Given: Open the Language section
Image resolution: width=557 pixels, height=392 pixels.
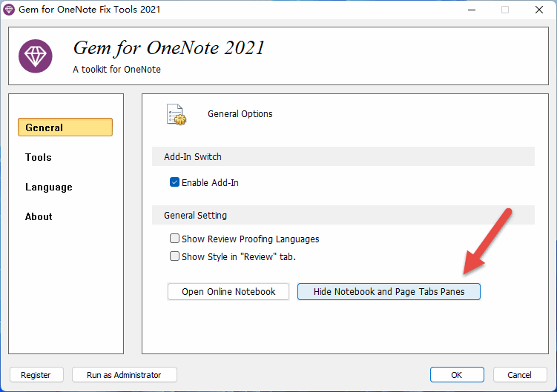Looking at the screenshot, I should coord(49,187).
